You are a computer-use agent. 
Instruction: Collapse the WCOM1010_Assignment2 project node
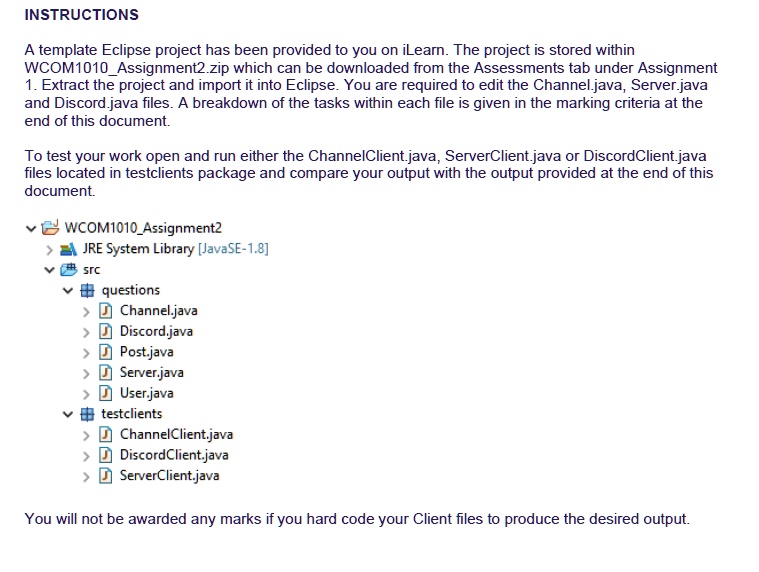coord(31,228)
